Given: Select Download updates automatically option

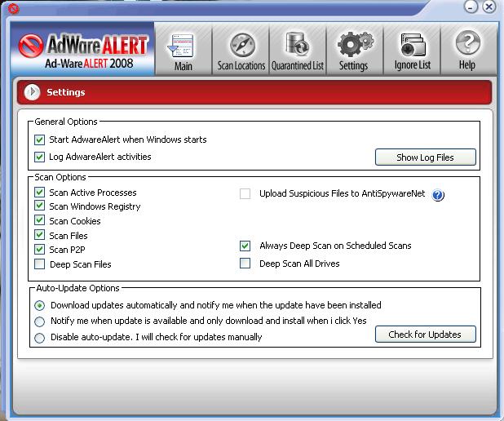Looking at the screenshot, I should pos(39,305).
